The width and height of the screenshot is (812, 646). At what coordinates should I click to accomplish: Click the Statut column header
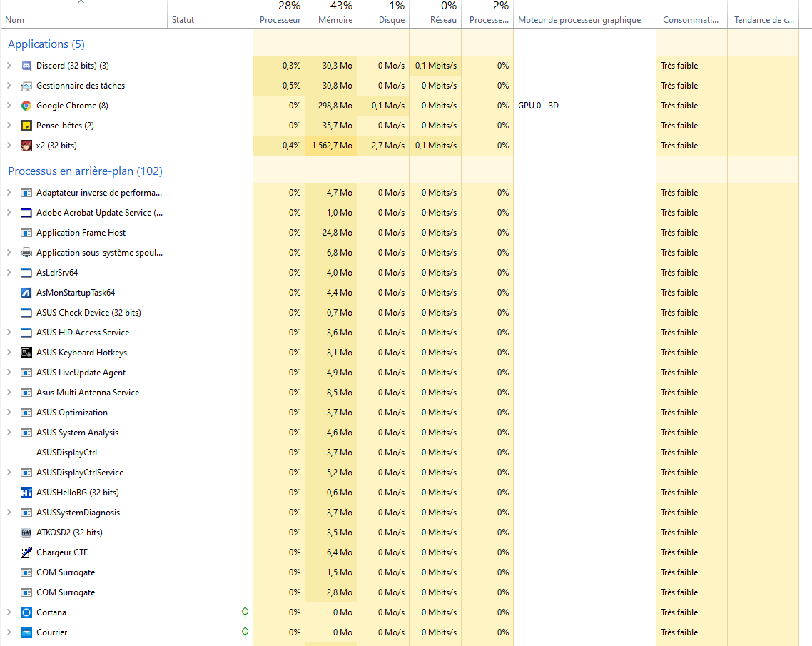tap(183, 20)
